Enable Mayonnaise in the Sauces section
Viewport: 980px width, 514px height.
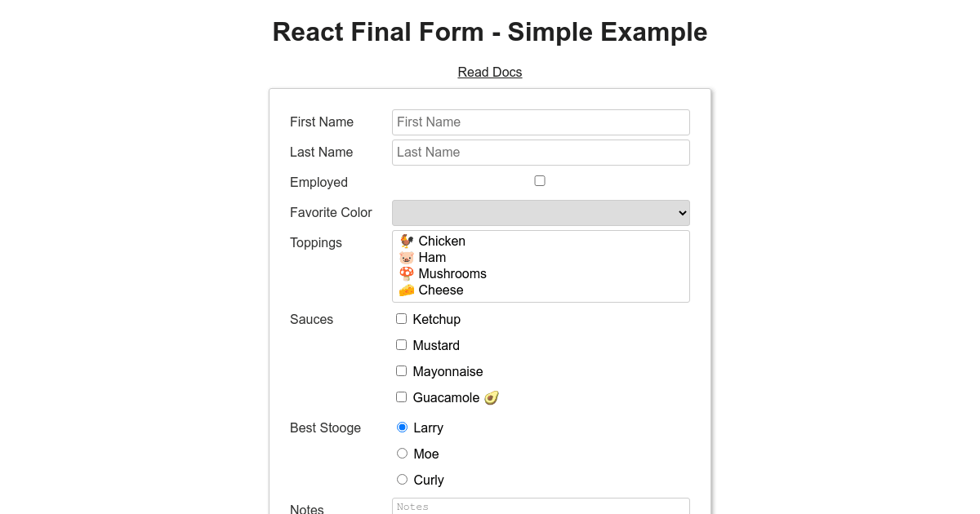click(401, 370)
